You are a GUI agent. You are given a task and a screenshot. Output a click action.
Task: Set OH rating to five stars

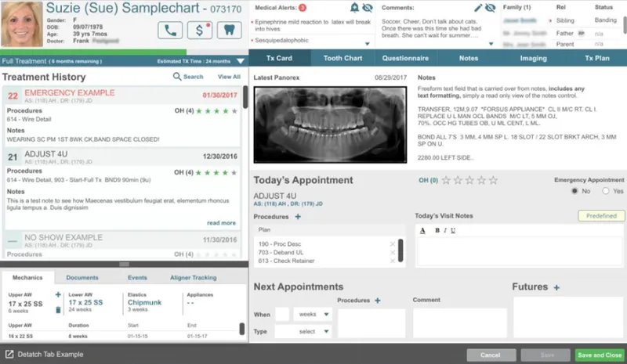point(494,180)
